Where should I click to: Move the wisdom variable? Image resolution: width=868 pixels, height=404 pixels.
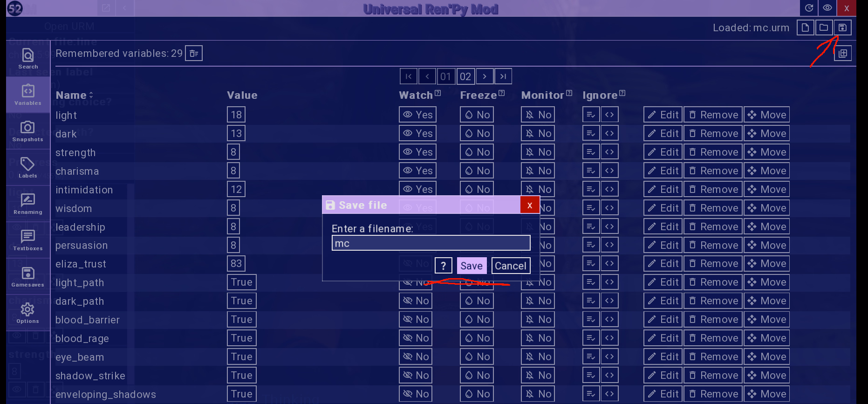[766, 208]
